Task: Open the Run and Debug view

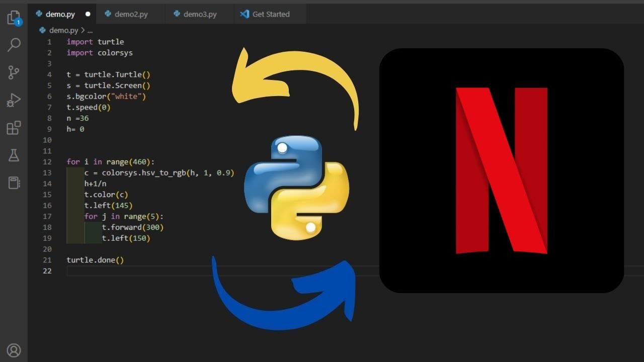Action: pyautogui.click(x=14, y=101)
